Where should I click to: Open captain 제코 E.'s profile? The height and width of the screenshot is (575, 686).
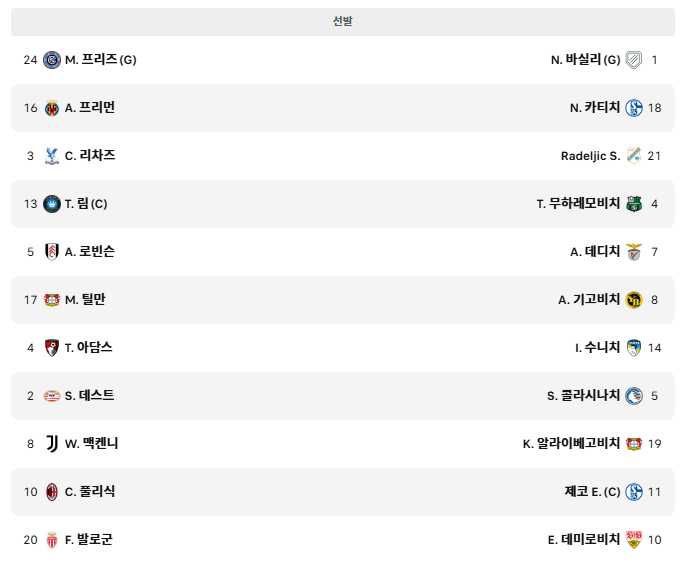coord(592,492)
